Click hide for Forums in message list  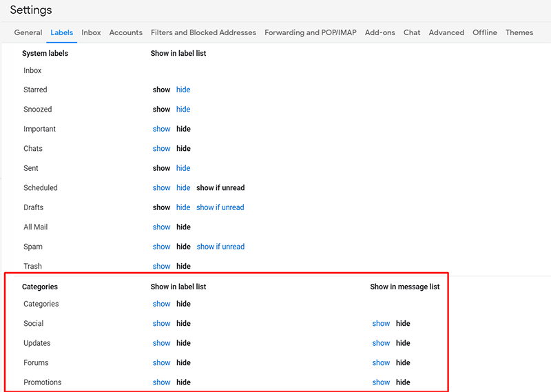tap(403, 363)
